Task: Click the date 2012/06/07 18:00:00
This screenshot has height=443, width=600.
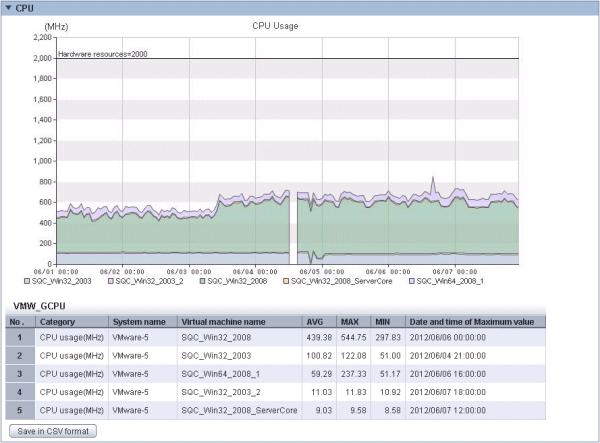Action: pos(448,392)
